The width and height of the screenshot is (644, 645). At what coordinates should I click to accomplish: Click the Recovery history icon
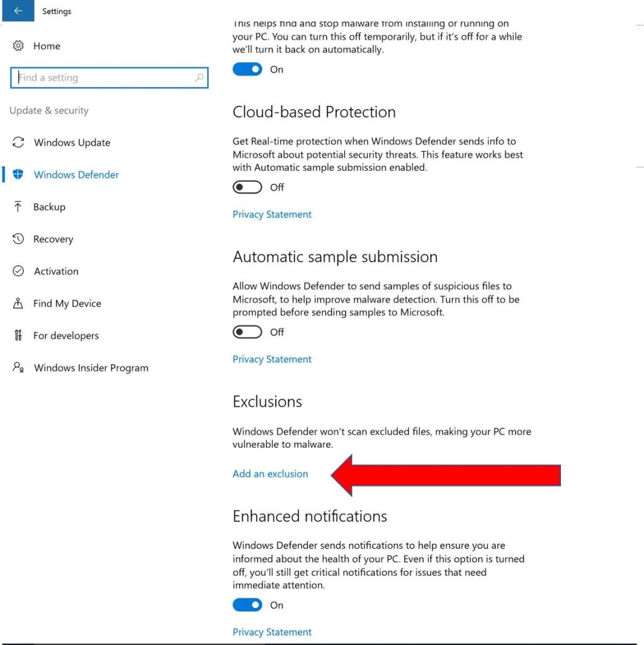point(18,239)
